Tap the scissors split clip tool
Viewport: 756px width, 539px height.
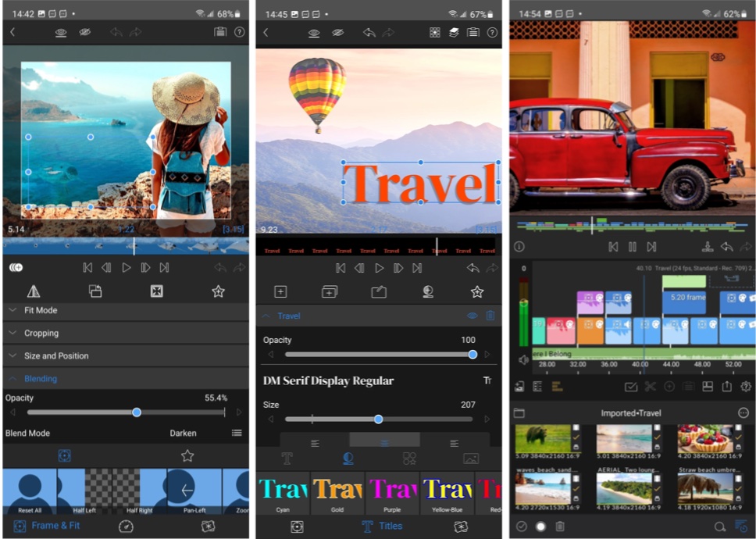[x=650, y=387]
